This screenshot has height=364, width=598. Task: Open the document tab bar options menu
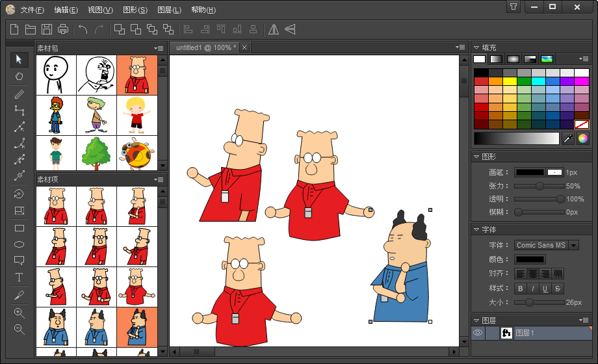[460, 47]
